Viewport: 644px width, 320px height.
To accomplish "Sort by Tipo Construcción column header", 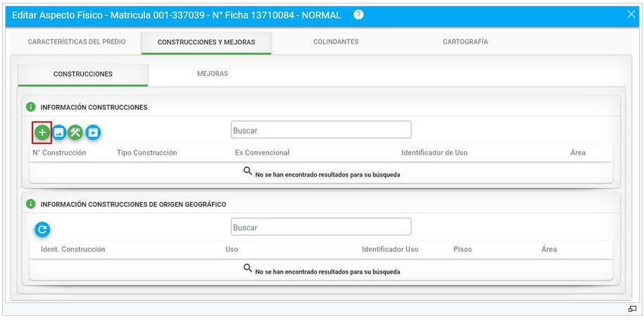I will (x=146, y=153).
